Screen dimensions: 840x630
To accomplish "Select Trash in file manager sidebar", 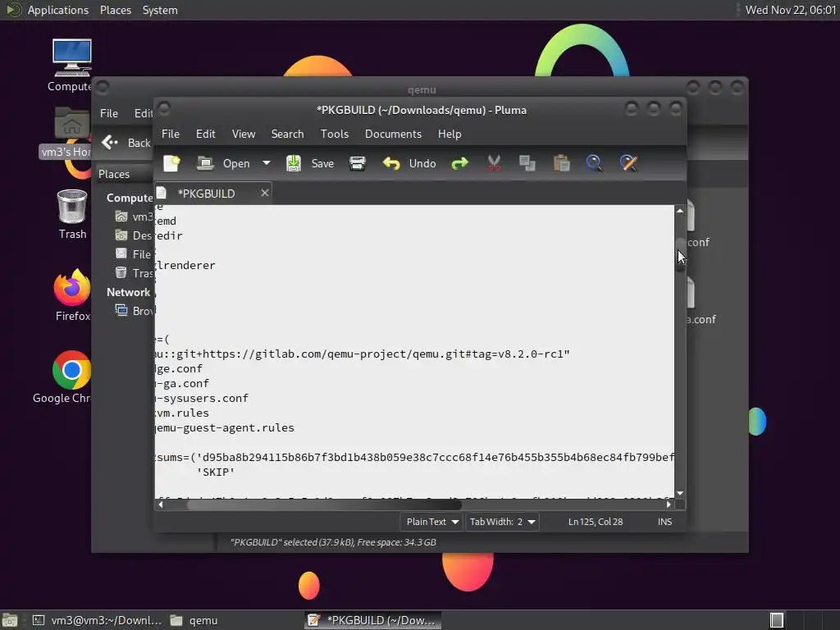I will [135, 273].
